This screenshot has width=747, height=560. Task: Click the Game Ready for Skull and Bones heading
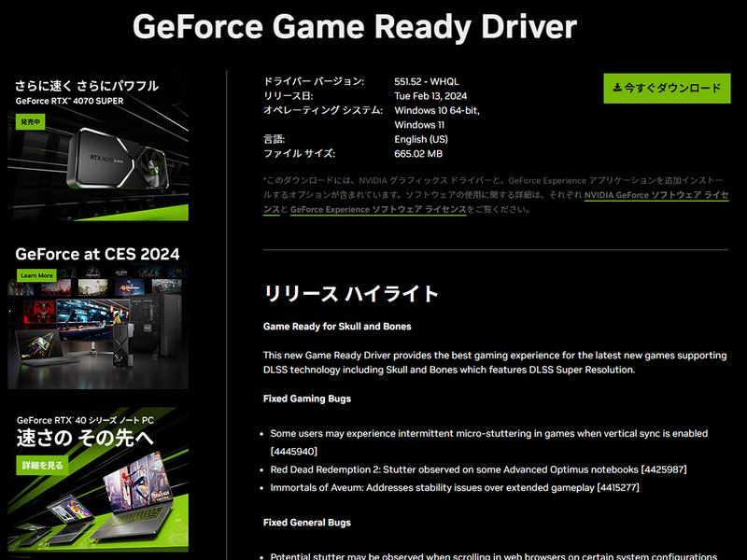[x=337, y=327]
